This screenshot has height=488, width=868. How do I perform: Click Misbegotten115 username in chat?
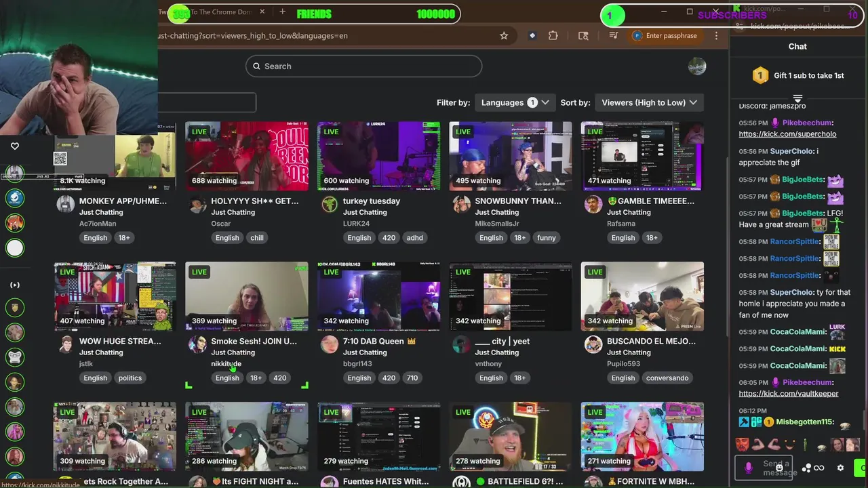point(805,422)
